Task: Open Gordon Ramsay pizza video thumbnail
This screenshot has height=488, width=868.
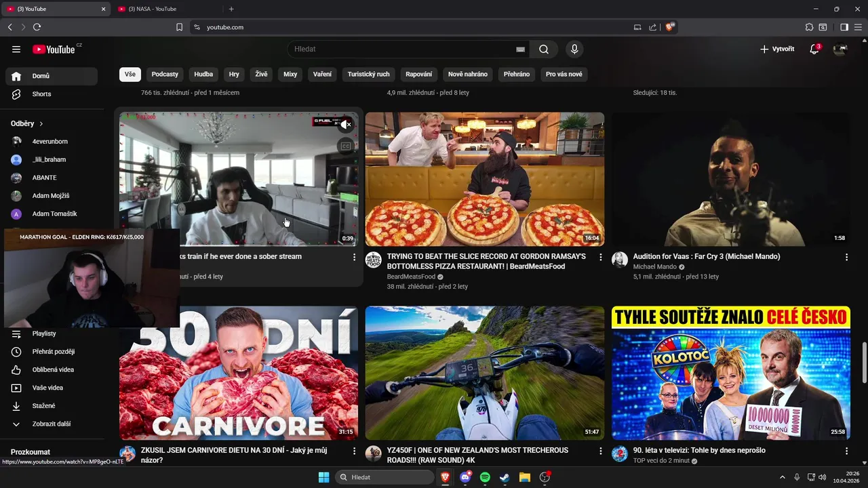Action: [x=485, y=179]
